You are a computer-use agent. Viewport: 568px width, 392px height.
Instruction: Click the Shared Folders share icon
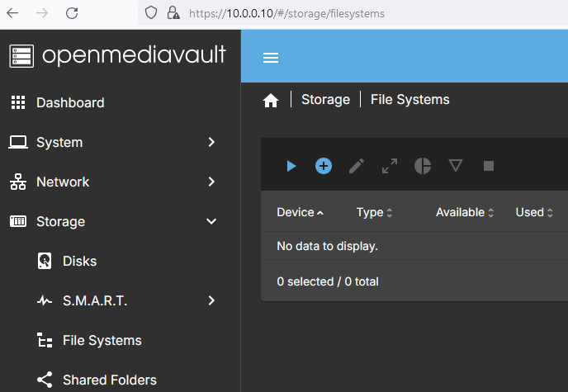coord(45,380)
